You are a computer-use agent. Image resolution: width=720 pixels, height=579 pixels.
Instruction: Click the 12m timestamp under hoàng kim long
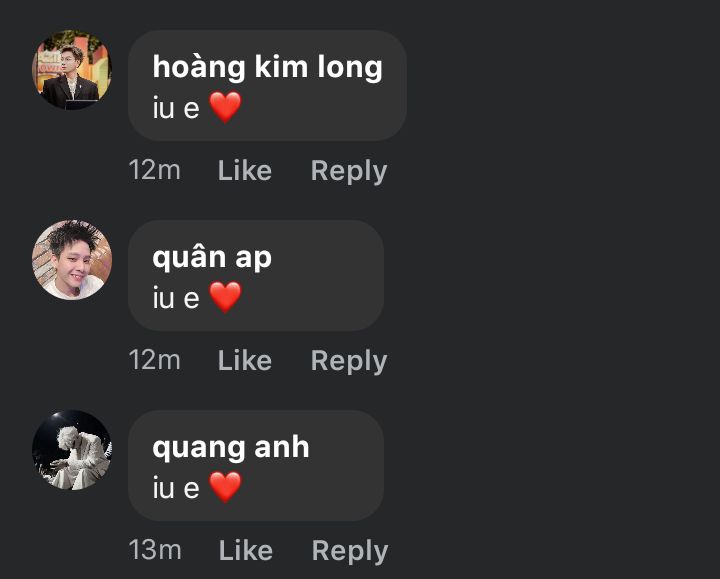[x=155, y=170]
